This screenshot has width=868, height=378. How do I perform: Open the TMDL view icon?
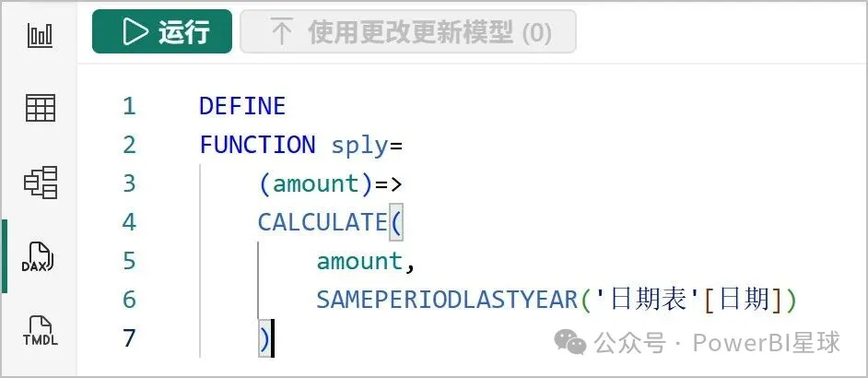40,330
